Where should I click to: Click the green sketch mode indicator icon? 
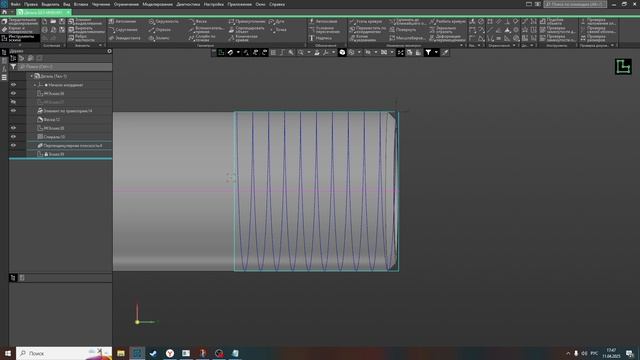coord(623,67)
